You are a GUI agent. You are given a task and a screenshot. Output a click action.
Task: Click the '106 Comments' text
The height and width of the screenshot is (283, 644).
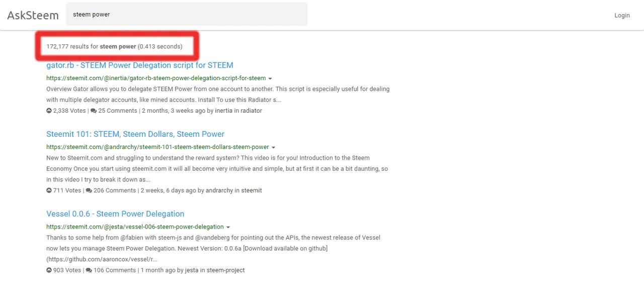click(115, 270)
